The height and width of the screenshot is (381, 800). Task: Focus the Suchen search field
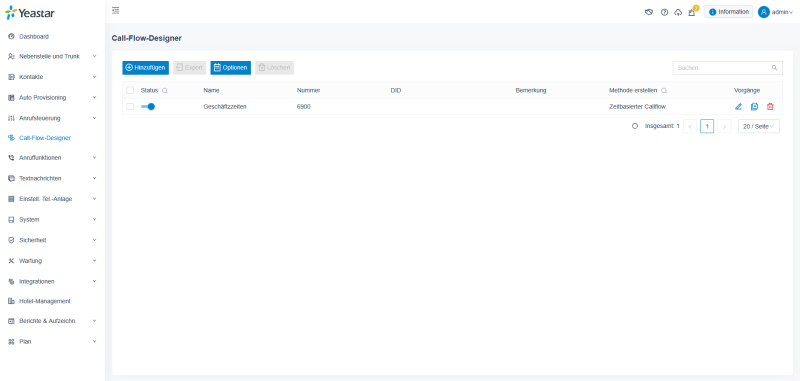(x=728, y=68)
